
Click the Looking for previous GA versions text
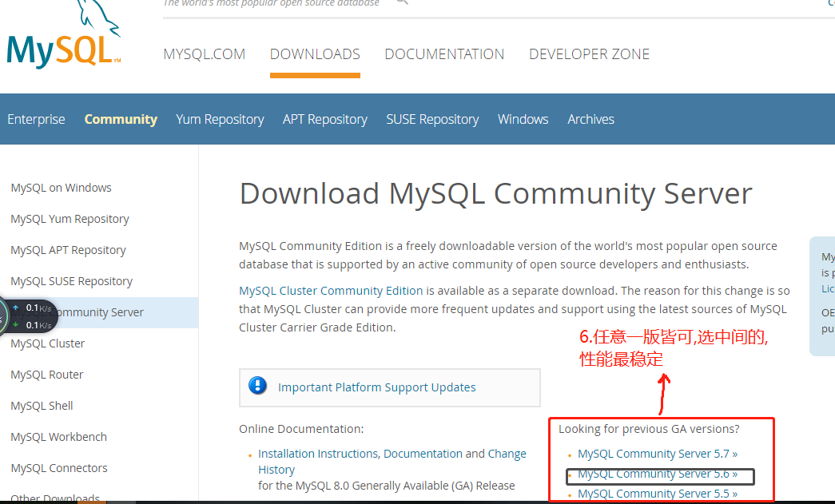649,429
